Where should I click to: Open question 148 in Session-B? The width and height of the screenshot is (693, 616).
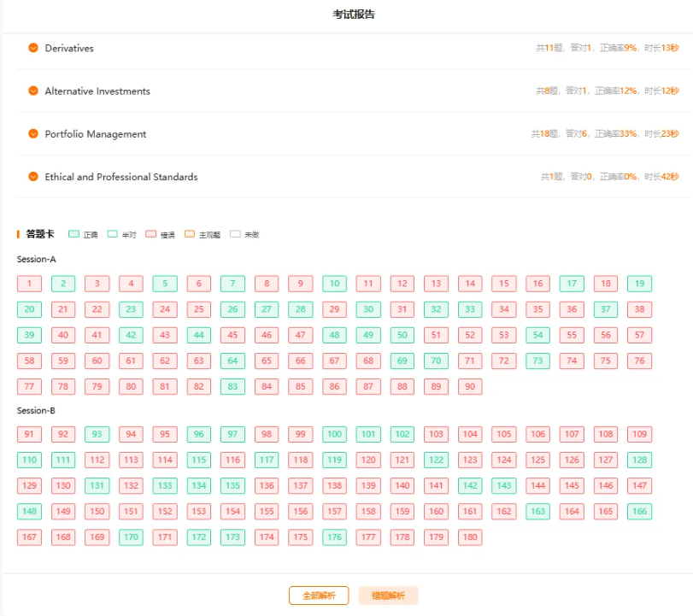pos(29,511)
